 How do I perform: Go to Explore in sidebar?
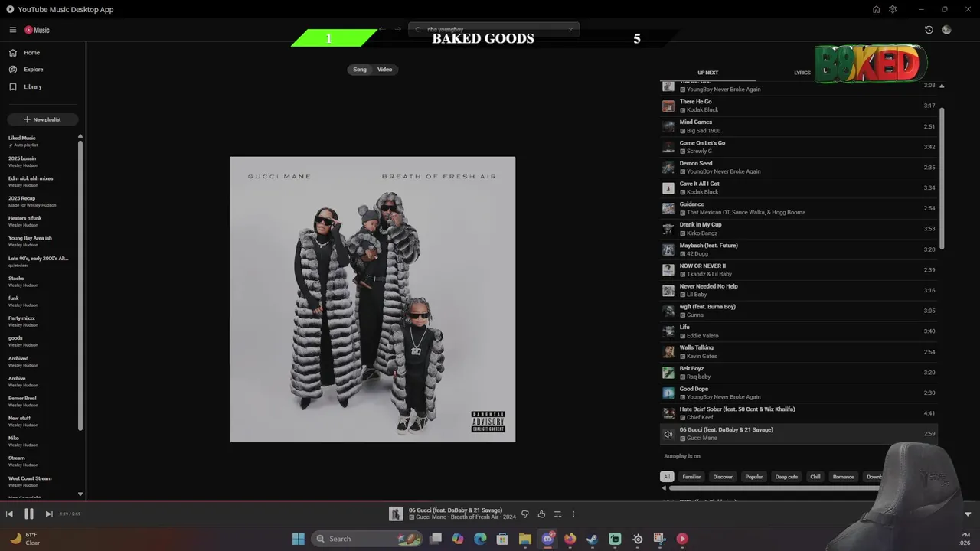(33, 70)
